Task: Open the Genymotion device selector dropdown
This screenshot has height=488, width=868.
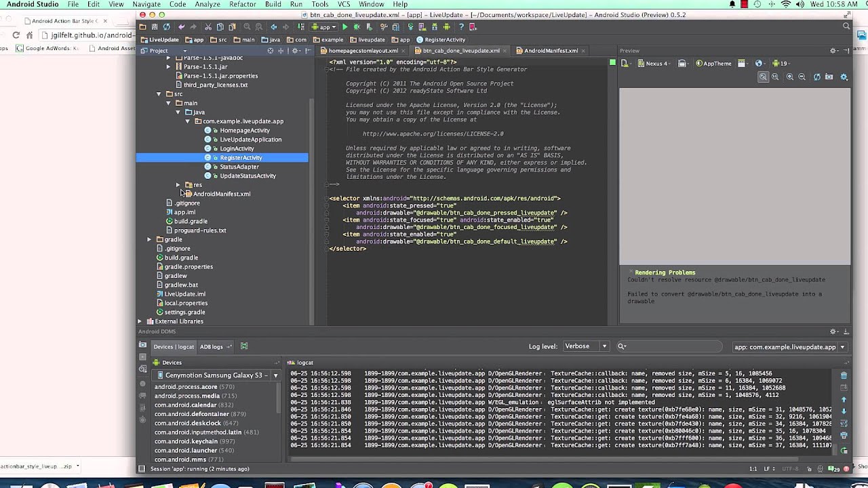Action: (x=217, y=375)
